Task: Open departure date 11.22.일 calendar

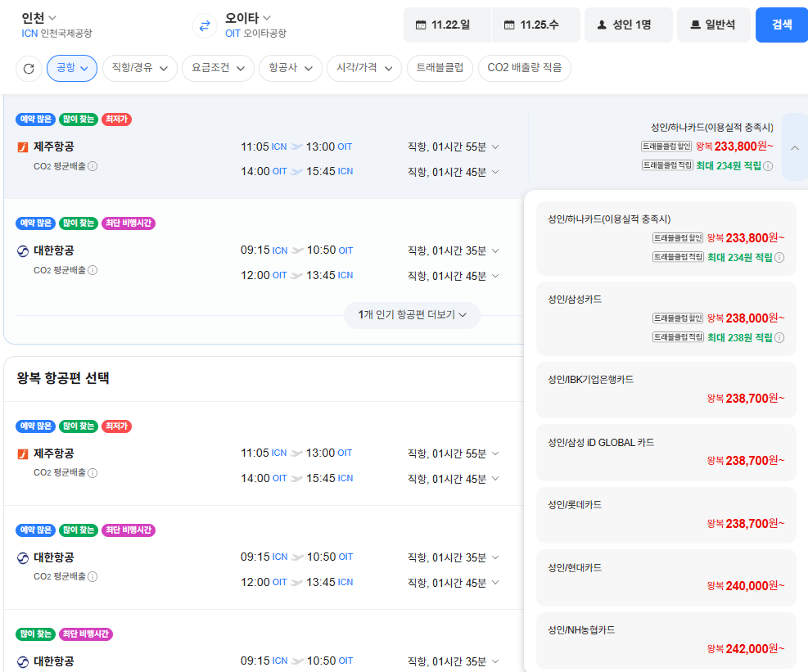Action: click(x=447, y=25)
